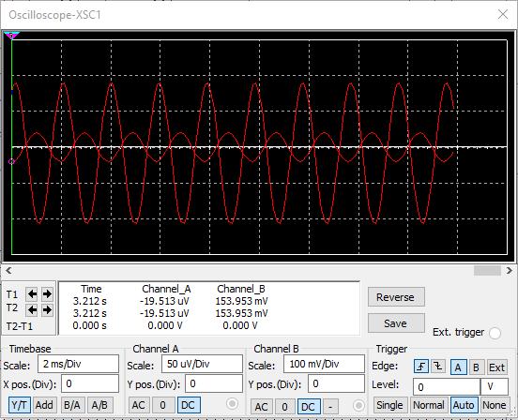Click the horizontal scrollbar thumb

coord(487,271)
